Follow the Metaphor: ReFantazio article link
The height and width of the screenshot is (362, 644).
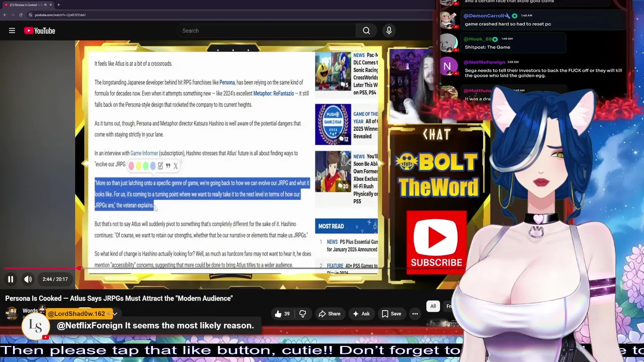[274, 94]
